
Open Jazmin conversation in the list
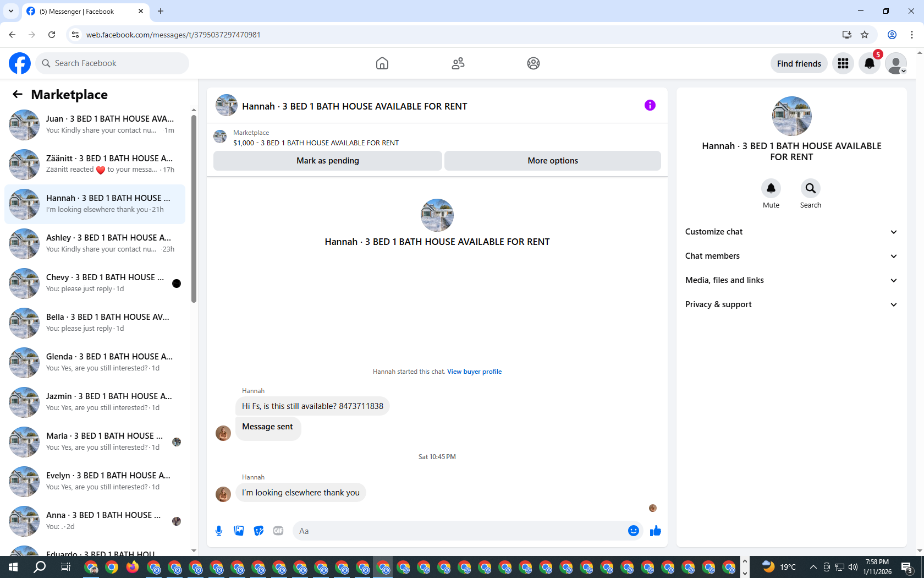coord(95,402)
